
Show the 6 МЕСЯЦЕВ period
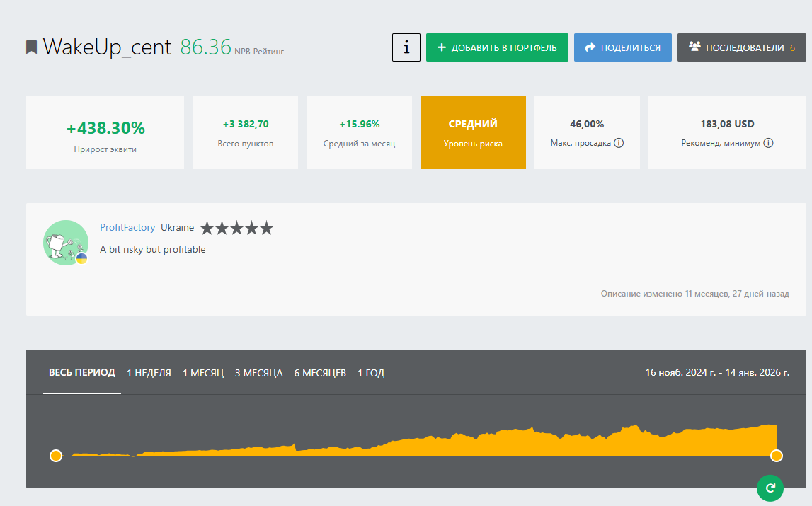(x=320, y=373)
